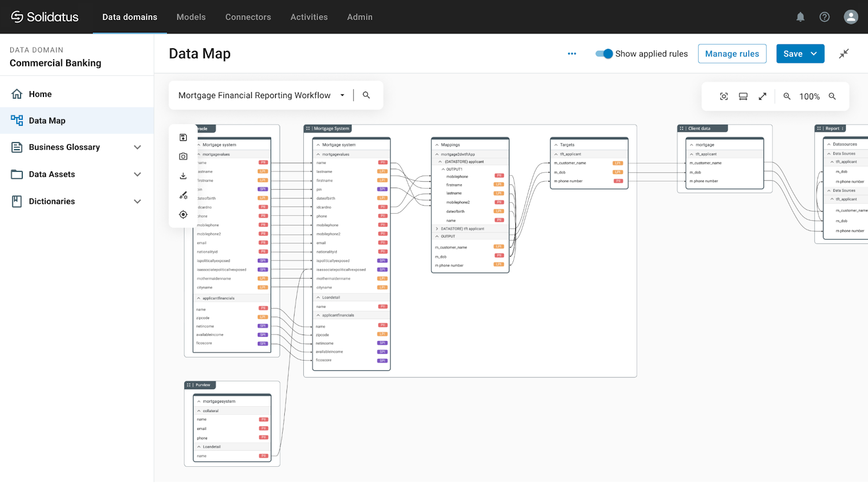Switch to the Activities tab
Viewport: 868px width, 488px height.
click(x=309, y=17)
